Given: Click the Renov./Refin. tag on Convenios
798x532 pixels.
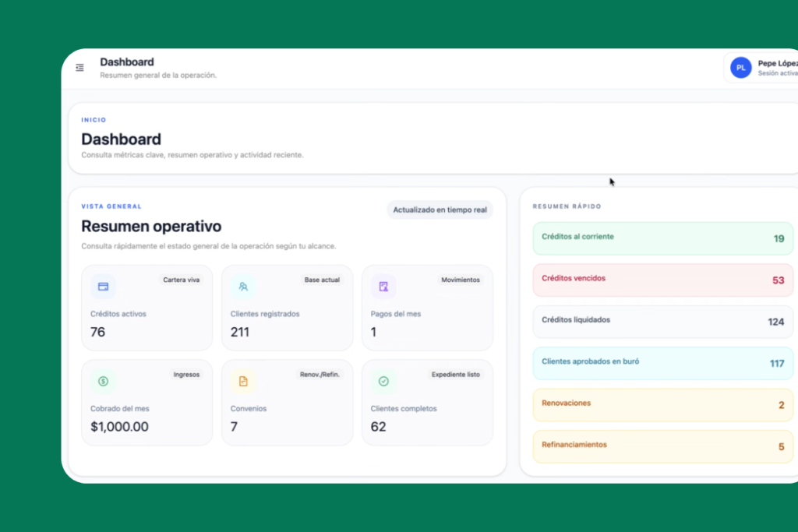Looking at the screenshot, I should [320, 375].
